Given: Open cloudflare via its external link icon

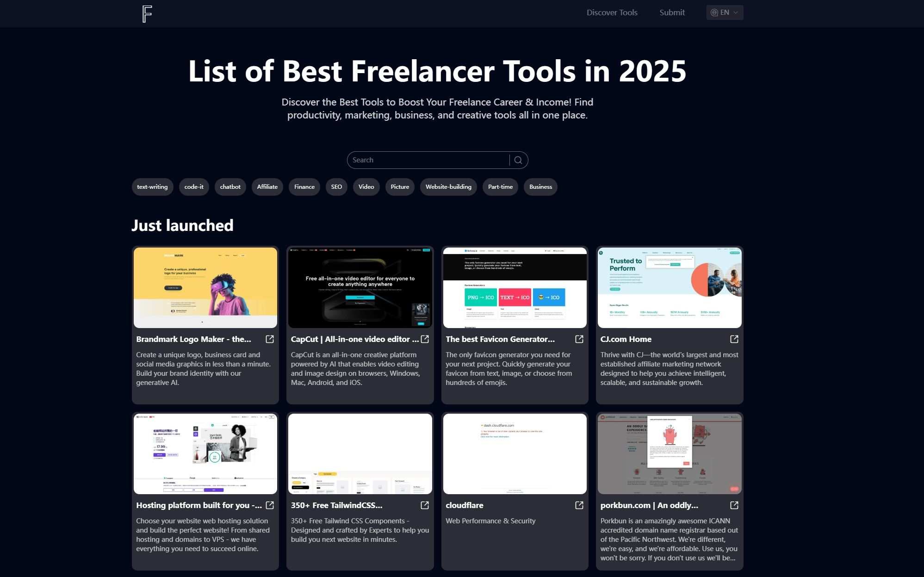Looking at the screenshot, I should click(579, 505).
